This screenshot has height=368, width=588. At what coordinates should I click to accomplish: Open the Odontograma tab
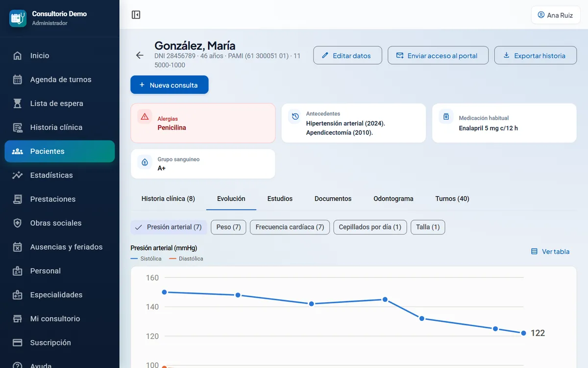[x=393, y=199]
